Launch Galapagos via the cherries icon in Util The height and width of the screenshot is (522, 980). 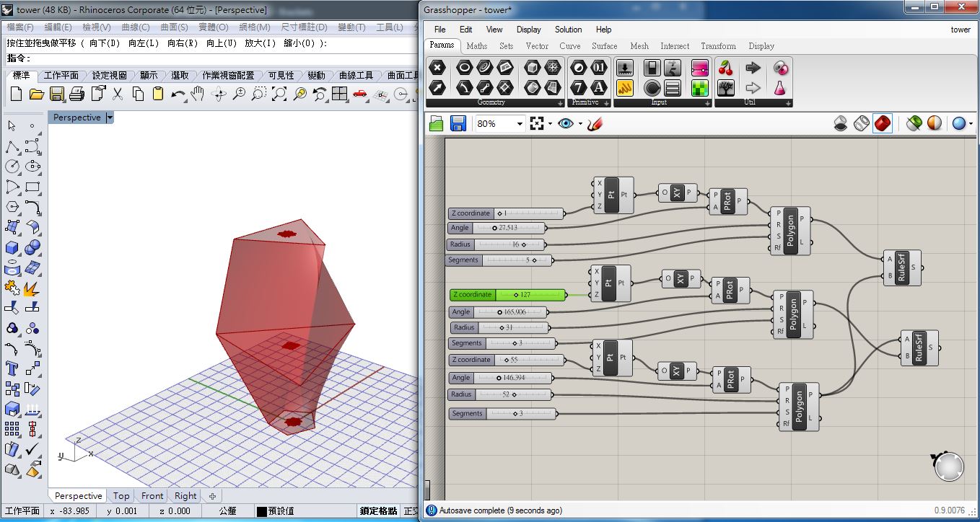pyautogui.click(x=726, y=68)
